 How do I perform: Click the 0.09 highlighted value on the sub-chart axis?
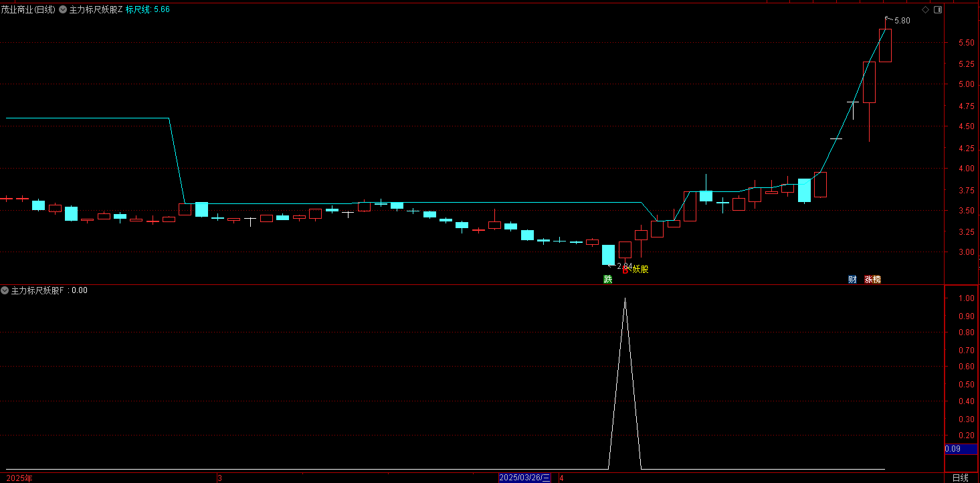[961, 449]
